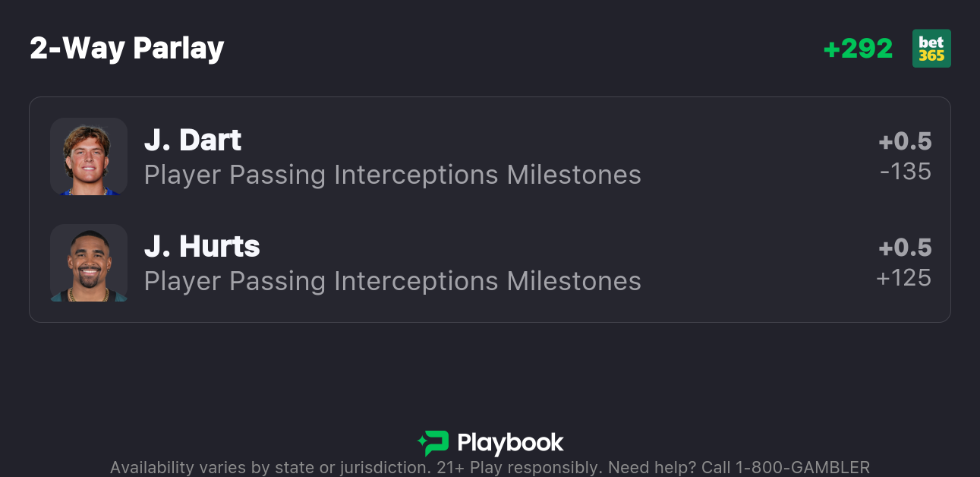Click the green Playbook logo icon
The height and width of the screenshot is (477, 980).
point(433,443)
